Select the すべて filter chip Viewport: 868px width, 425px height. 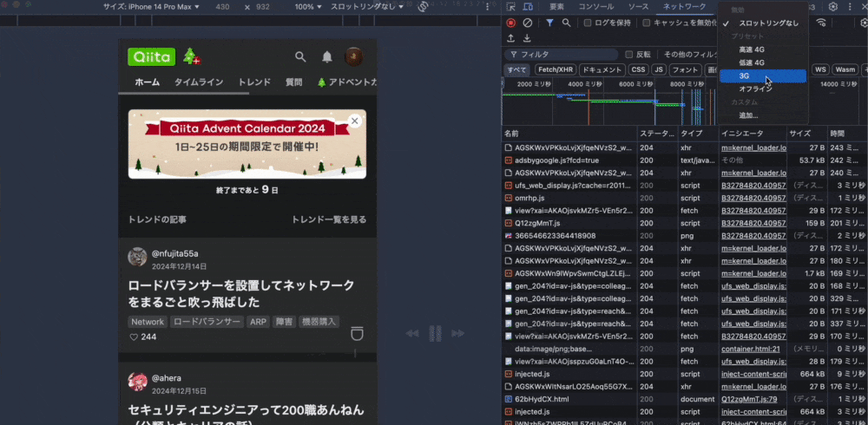517,69
